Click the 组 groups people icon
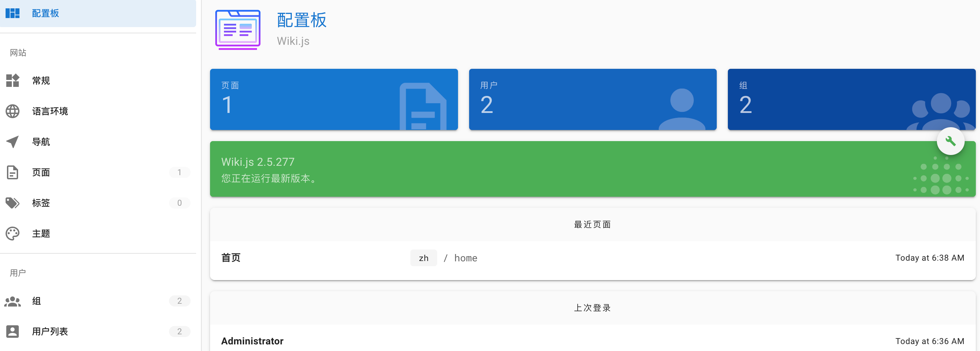 point(13,301)
